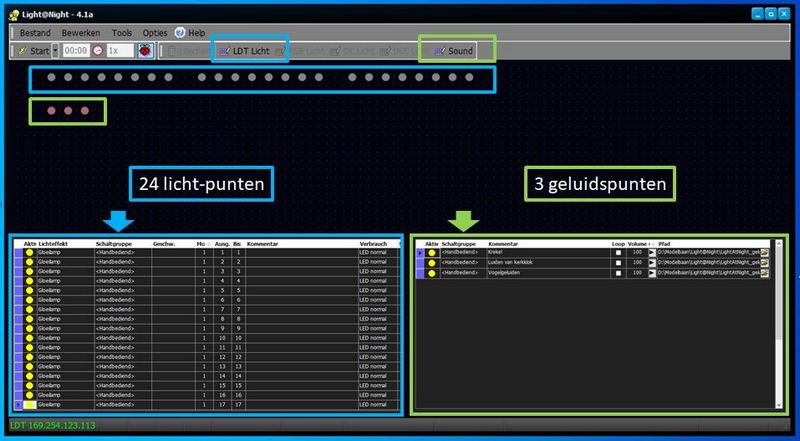Click the yellow Aktiv lamp for Vogelgeluiden
800x441 pixels.
(x=432, y=273)
